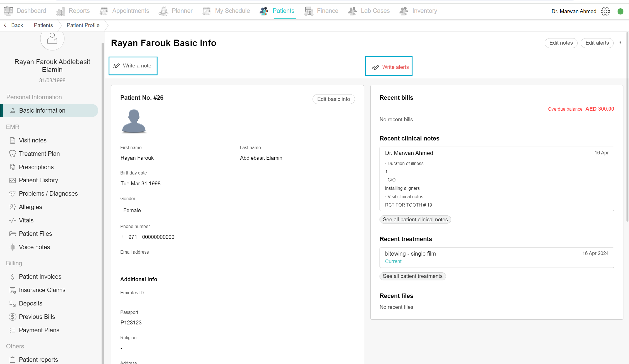The image size is (629, 364).
Task: Open Treatment Plan tooth icon in sidebar
Action: pos(13,154)
